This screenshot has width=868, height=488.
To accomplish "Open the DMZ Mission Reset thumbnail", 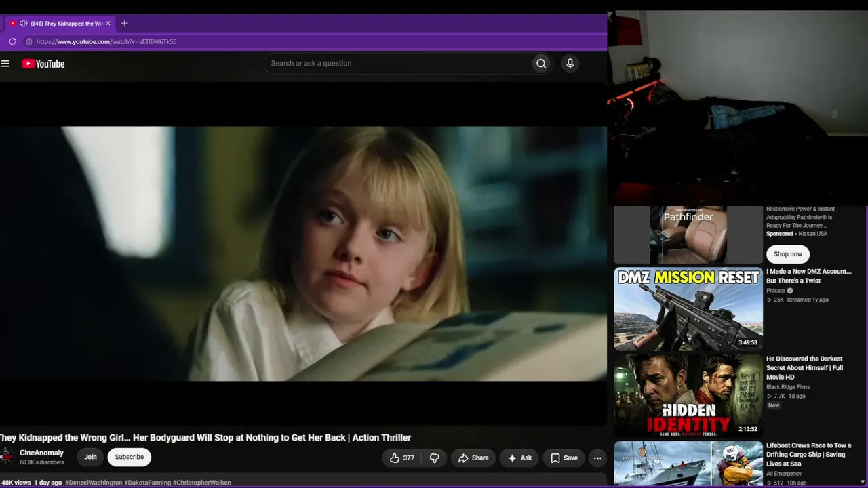I will pyautogui.click(x=688, y=309).
